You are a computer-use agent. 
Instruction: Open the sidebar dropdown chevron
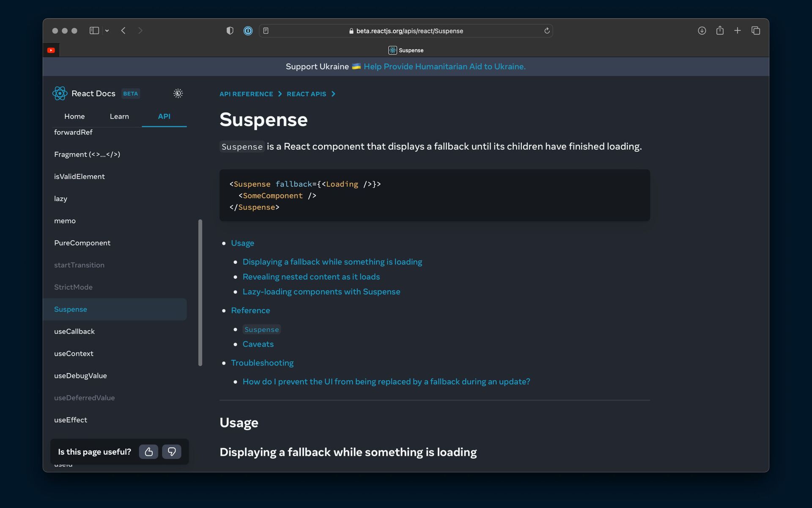(x=107, y=30)
